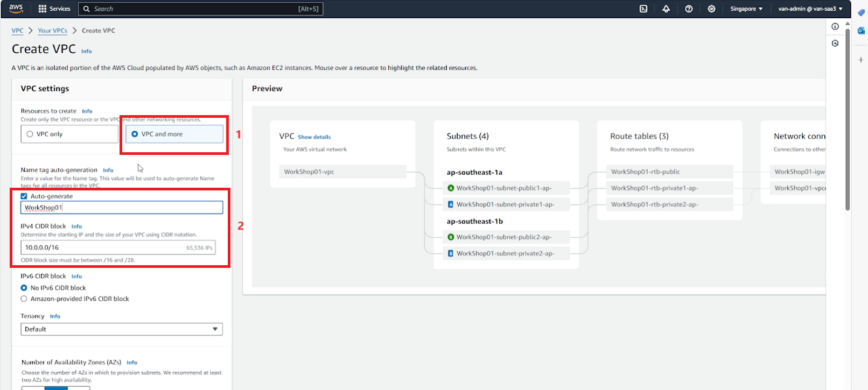Click the plus icon in browser sidebar
The image size is (868, 390).
pos(861,60)
